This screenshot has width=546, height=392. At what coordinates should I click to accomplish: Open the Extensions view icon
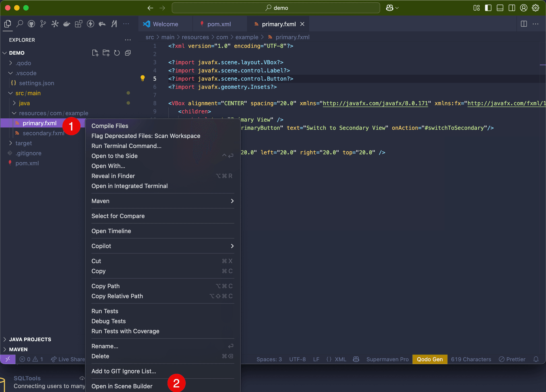78,24
